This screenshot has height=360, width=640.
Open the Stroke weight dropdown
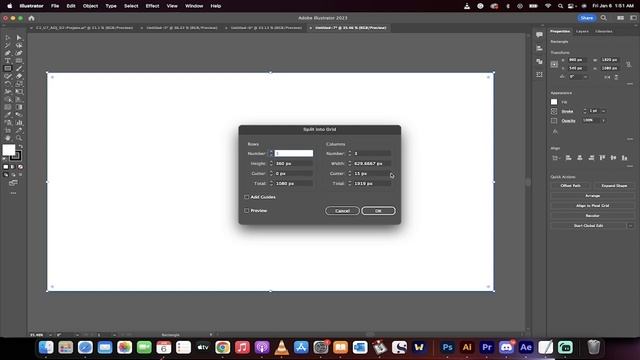[603, 111]
